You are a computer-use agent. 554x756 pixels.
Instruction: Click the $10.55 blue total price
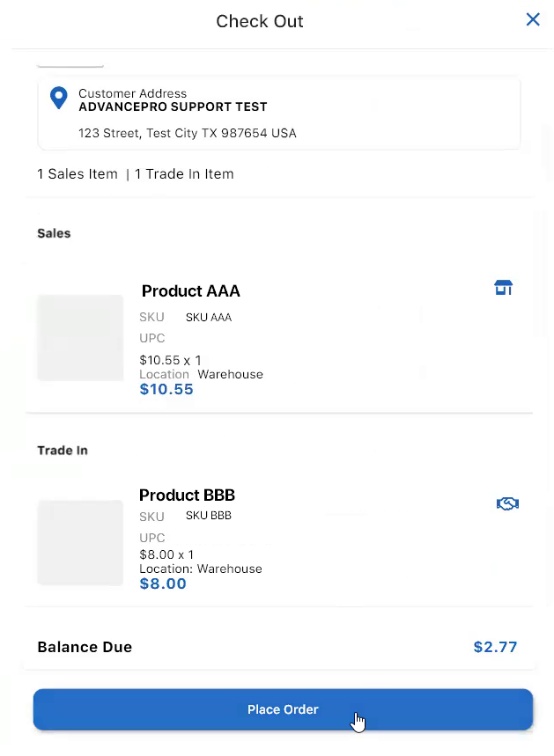pos(166,389)
